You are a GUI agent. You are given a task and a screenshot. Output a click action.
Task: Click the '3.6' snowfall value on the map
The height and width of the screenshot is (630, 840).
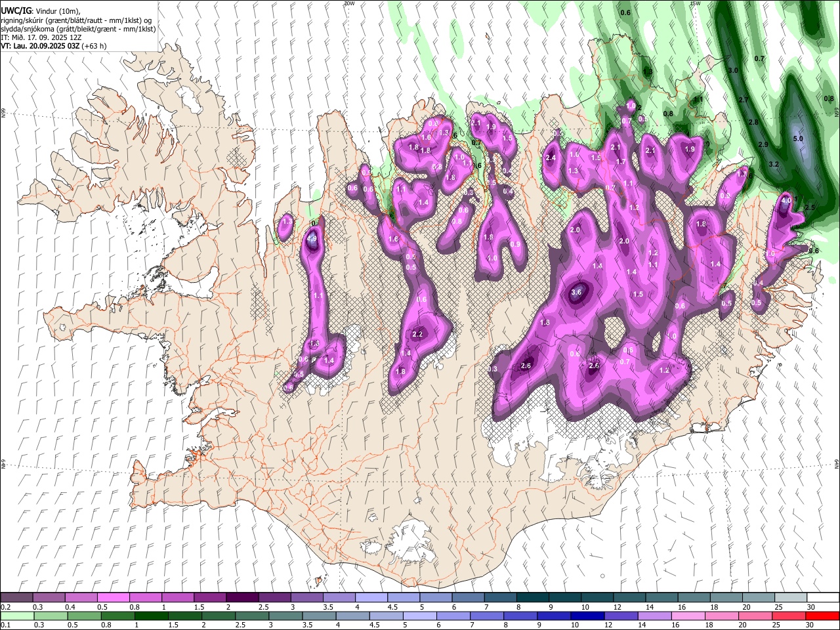click(x=576, y=292)
